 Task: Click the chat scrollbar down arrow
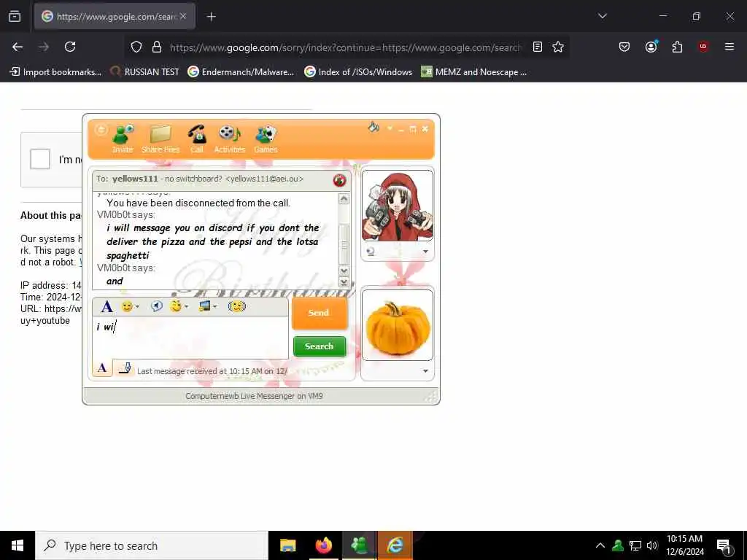coord(344,271)
